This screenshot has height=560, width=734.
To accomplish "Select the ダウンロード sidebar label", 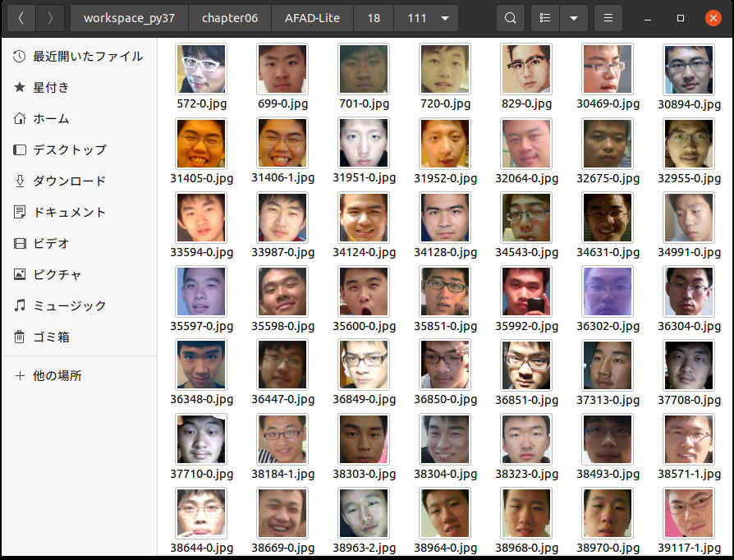I will pos(69,181).
